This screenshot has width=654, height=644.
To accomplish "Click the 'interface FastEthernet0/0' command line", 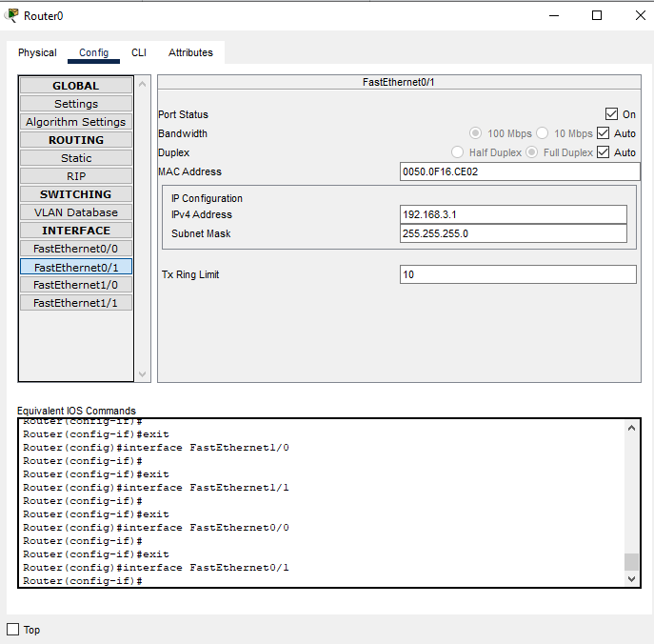I will click(156, 528).
